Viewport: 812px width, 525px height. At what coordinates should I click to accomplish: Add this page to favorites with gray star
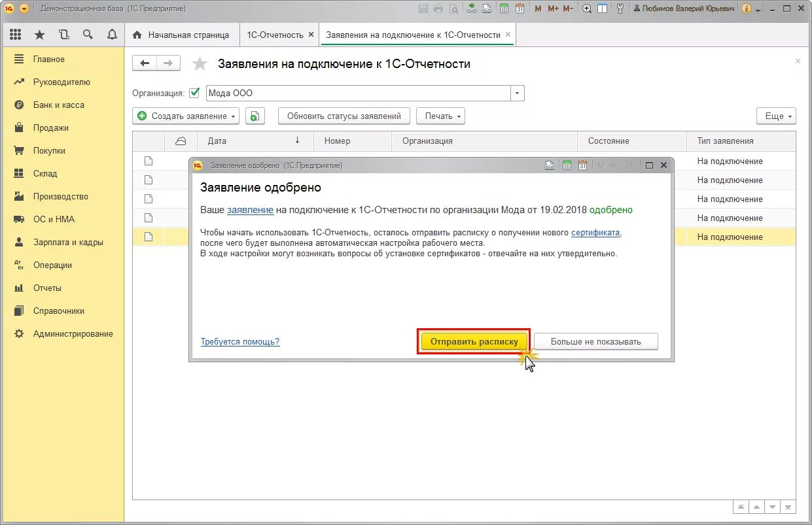tap(200, 63)
